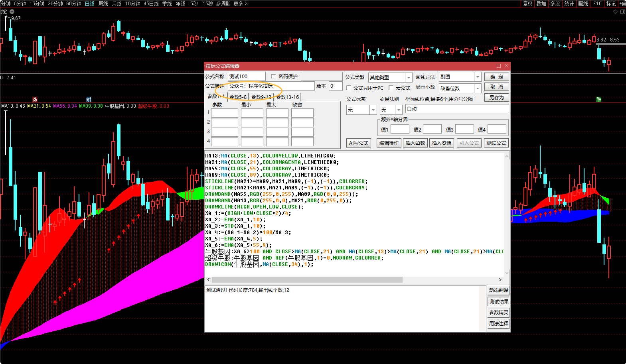Enable the 密码保护 checkbox
The image size is (626, 364).
274,76
